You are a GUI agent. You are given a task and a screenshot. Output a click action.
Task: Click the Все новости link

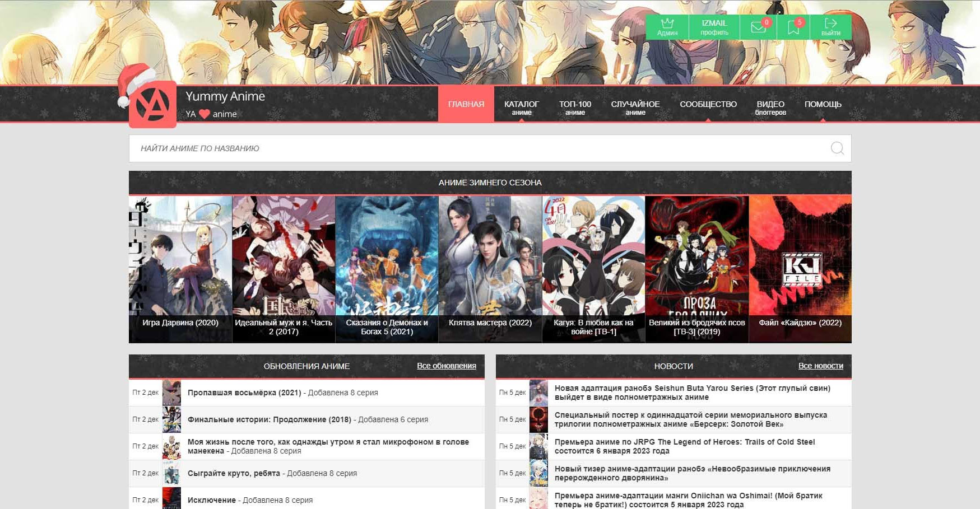click(820, 366)
